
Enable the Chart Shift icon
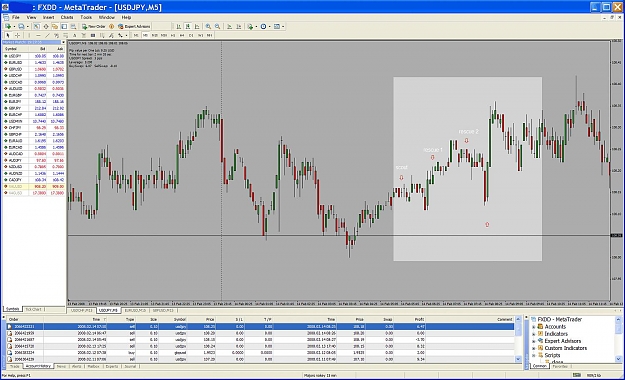coord(238,26)
